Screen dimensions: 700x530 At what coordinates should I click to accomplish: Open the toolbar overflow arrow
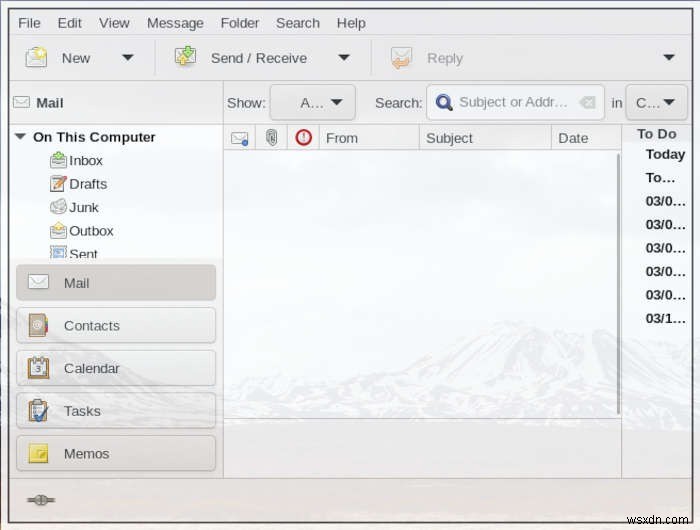pos(668,58)
